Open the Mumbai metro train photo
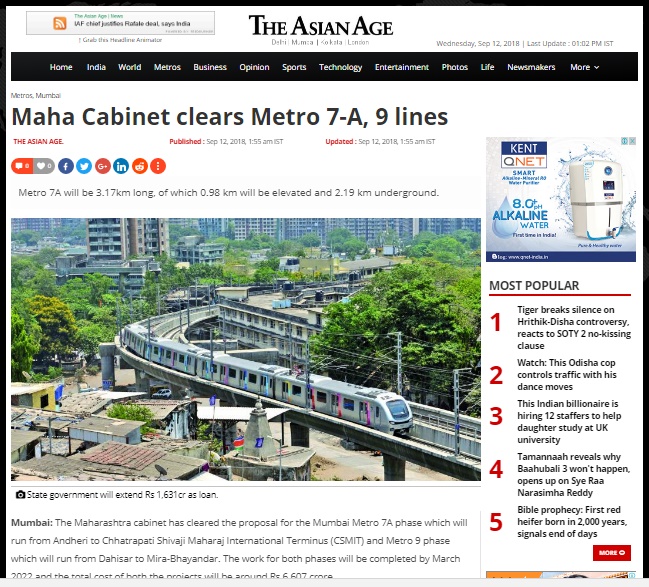The height and width of the screenshot is (587, 649). (x=246, y=349)
